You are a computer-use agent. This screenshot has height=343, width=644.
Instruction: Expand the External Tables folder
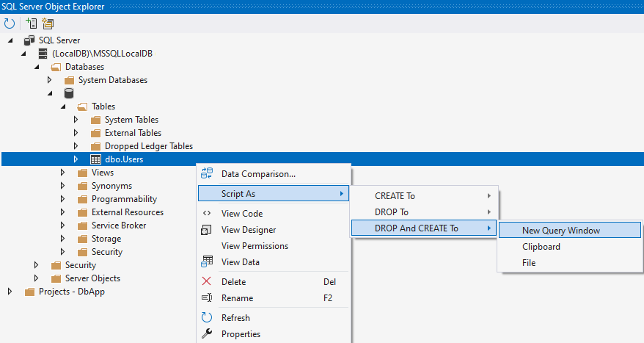click(76, 133)
